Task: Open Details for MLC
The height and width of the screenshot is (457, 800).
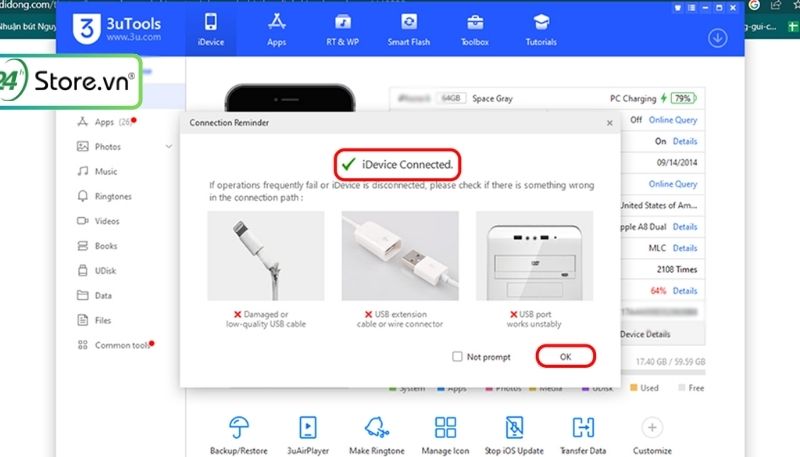Action: (x=685, y=248)
